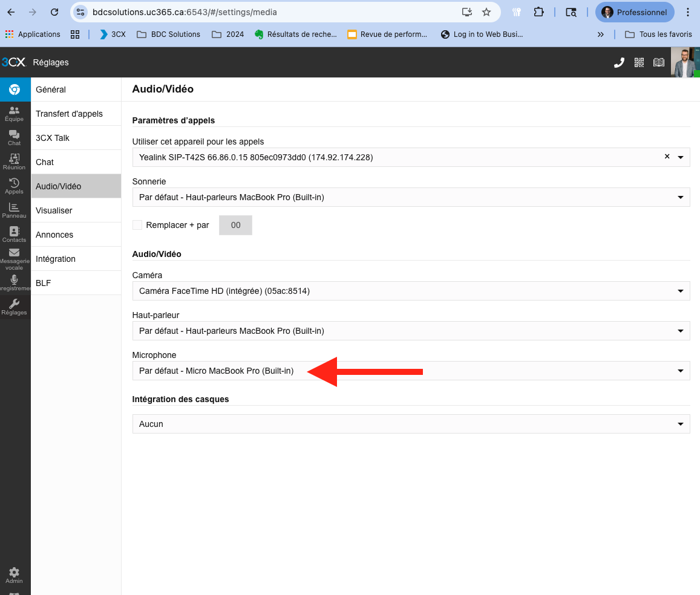This screenshot has height=595, width=700.
Task: Click the 3CX logo
Action: (x=14, y=62)
